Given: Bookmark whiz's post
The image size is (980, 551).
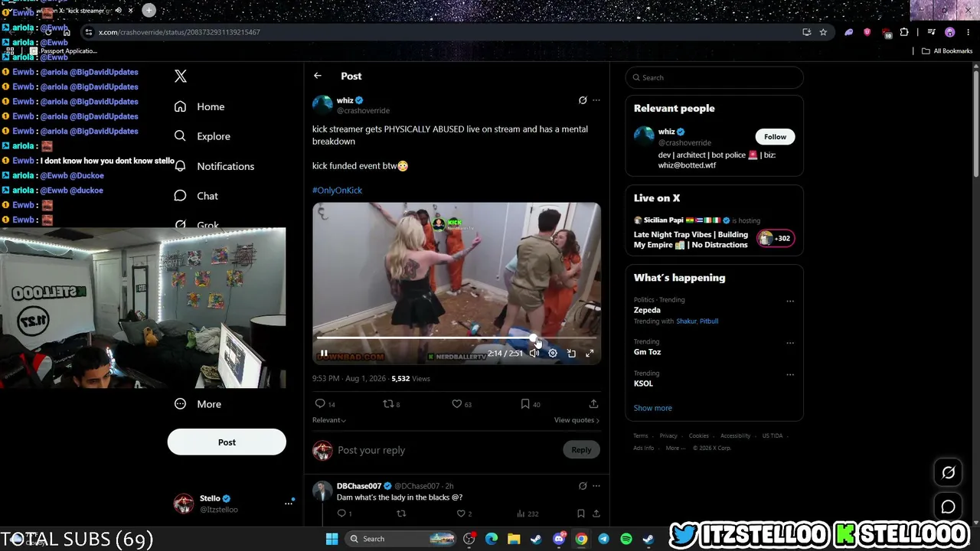Looking at the screenshot, I should coord(525,404).
